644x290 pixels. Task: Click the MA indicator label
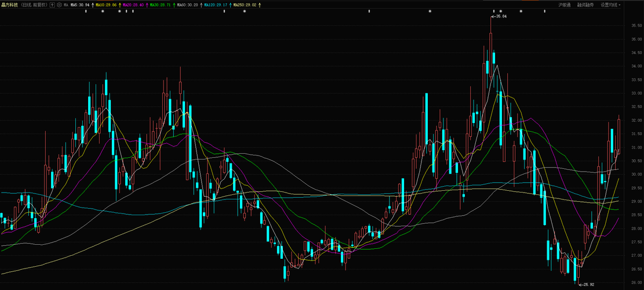click(x=66, y=5)
